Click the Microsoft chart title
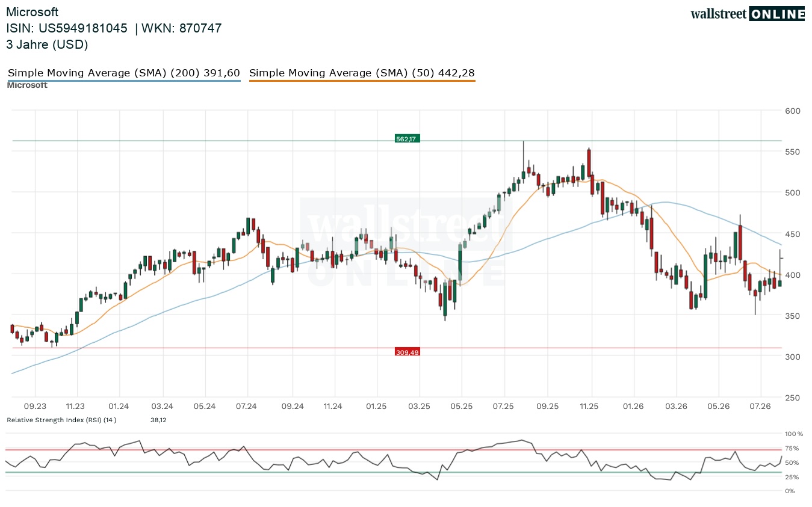The height and width of the screenshot is (507, 812). [x=33, y=12]
